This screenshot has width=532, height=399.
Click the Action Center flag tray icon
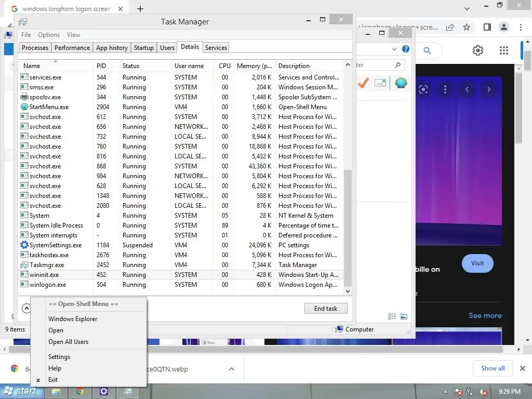[x=458, y=392]
